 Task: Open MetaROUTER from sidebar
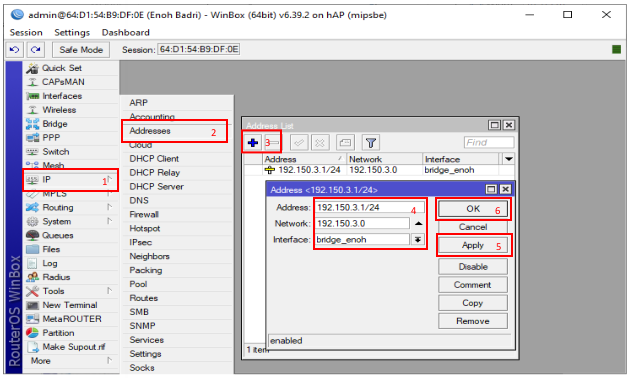click(x=71, y=319)
